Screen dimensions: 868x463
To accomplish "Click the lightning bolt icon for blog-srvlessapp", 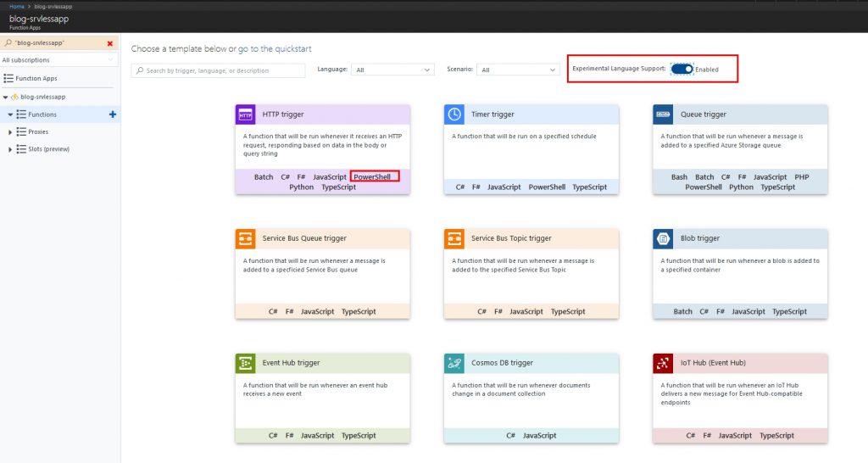I will tap(15, 97).
